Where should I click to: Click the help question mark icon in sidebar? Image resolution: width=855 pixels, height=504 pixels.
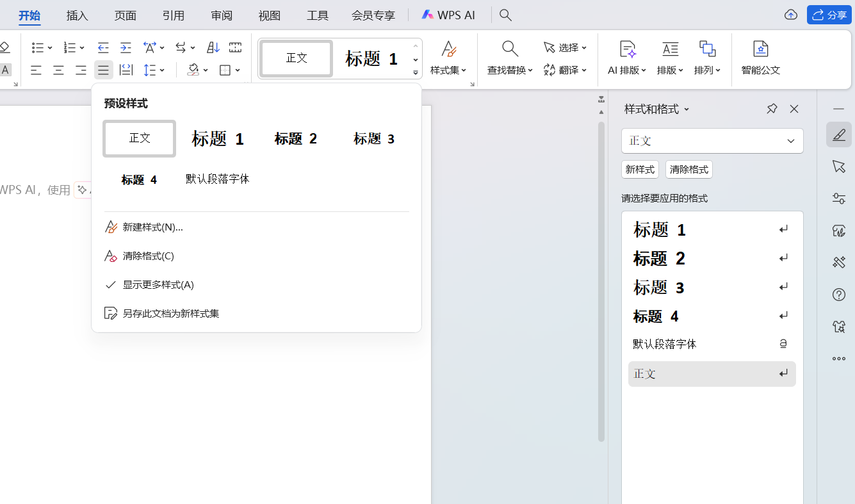(838, 295)
